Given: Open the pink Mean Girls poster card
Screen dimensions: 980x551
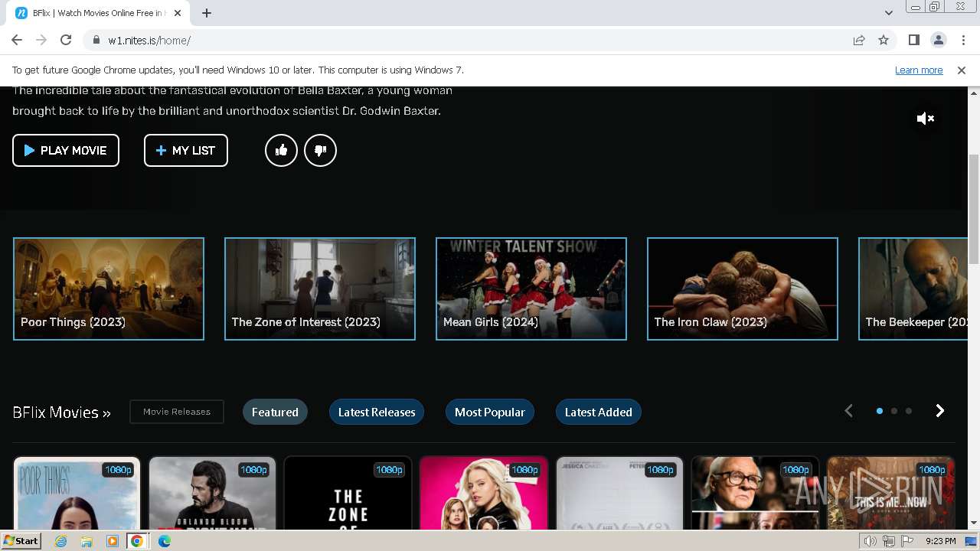Looking at the screenshot, I should [483, 493].
